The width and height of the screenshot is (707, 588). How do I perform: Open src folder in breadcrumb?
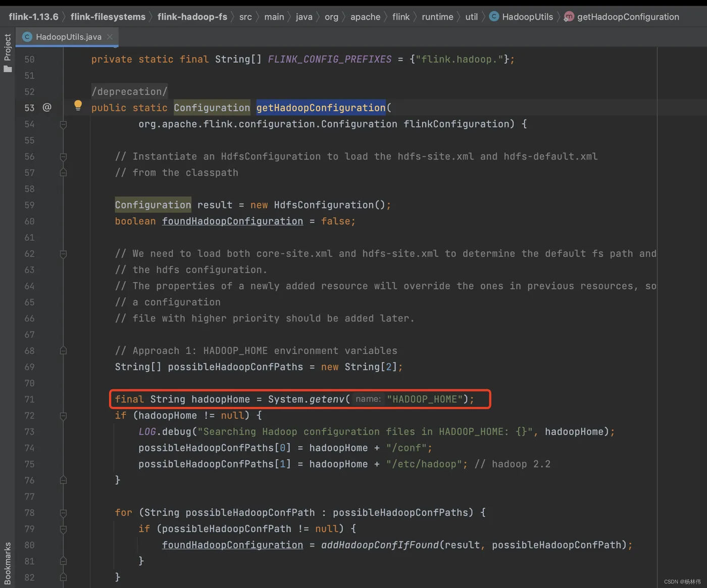click(245, 17)
